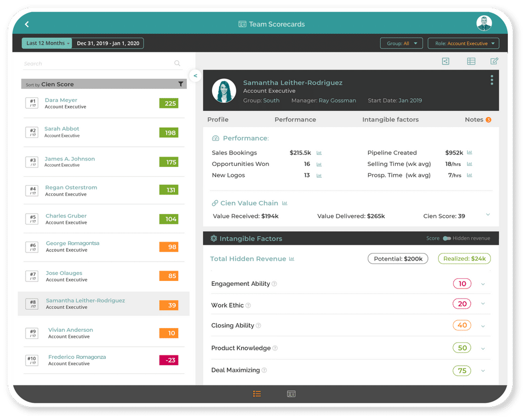Expand the Engagement Ability row

(483, 284)
